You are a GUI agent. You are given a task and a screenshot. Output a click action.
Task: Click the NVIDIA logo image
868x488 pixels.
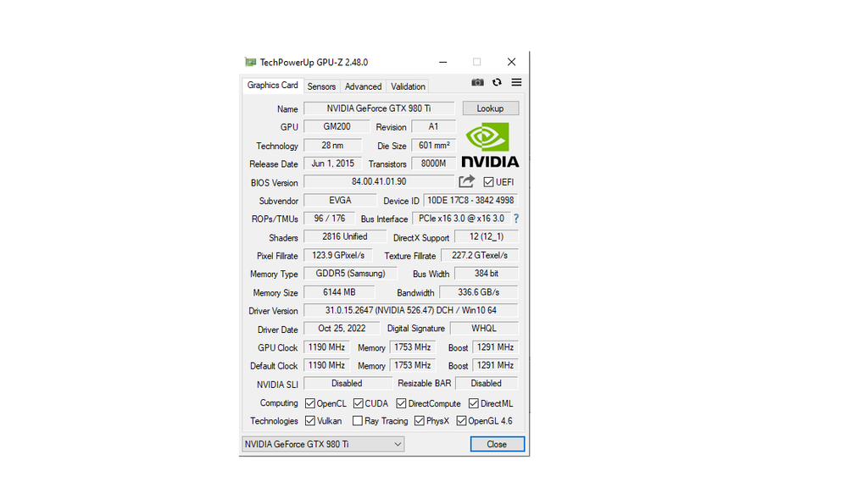[490, 145]
